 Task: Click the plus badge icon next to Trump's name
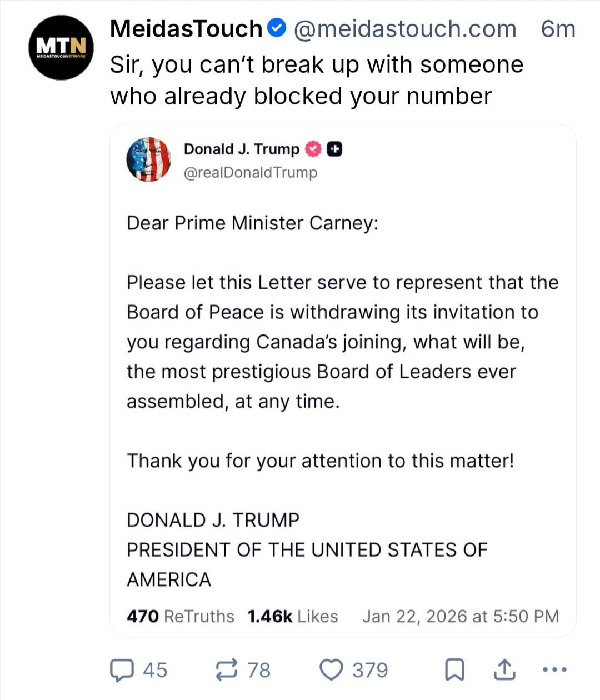click(x=334, y=149)
